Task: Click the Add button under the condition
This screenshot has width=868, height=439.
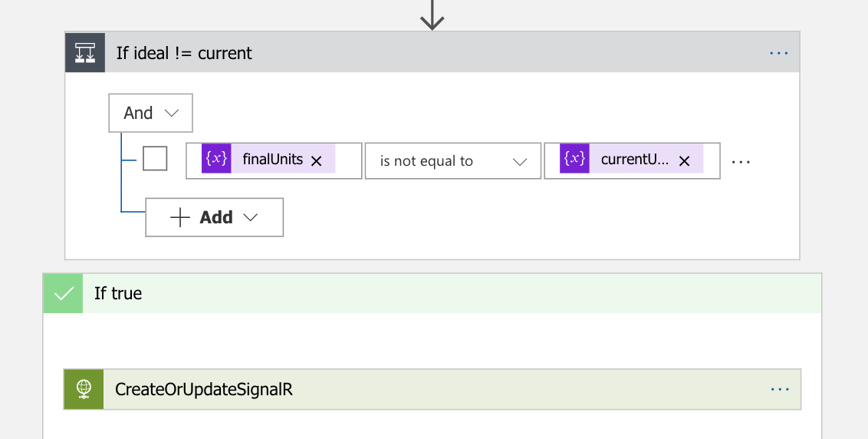Action: [214, 217]
